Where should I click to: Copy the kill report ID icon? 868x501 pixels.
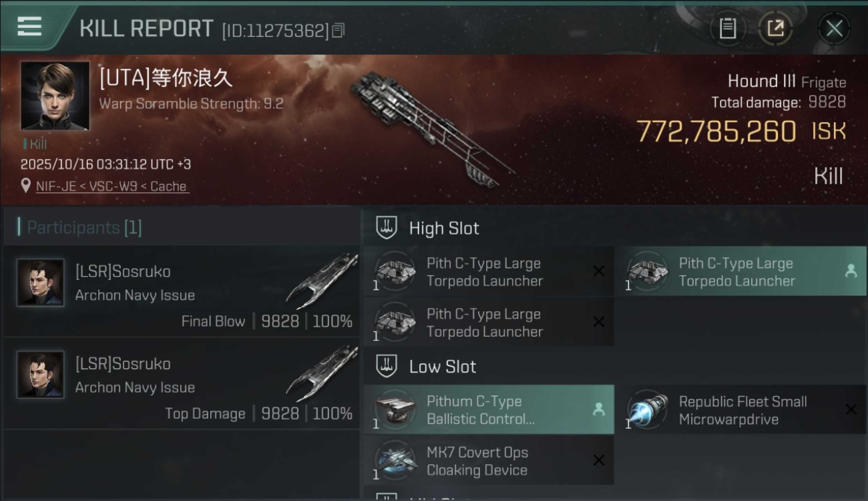(339, 31)
